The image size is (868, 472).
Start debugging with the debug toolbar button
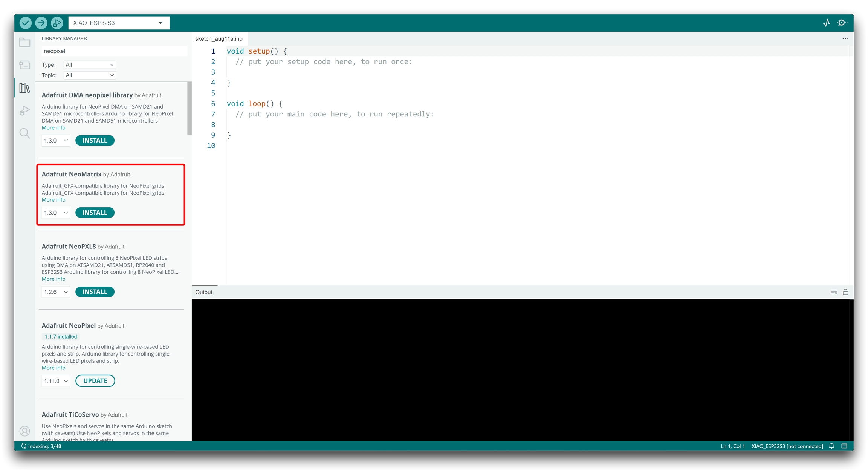pos(57,23)
